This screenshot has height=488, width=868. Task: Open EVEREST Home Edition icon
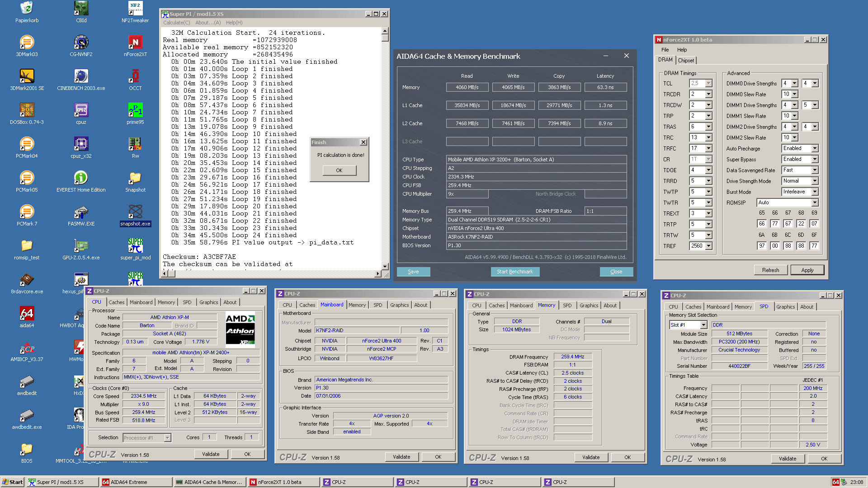(x=81, y=181)
